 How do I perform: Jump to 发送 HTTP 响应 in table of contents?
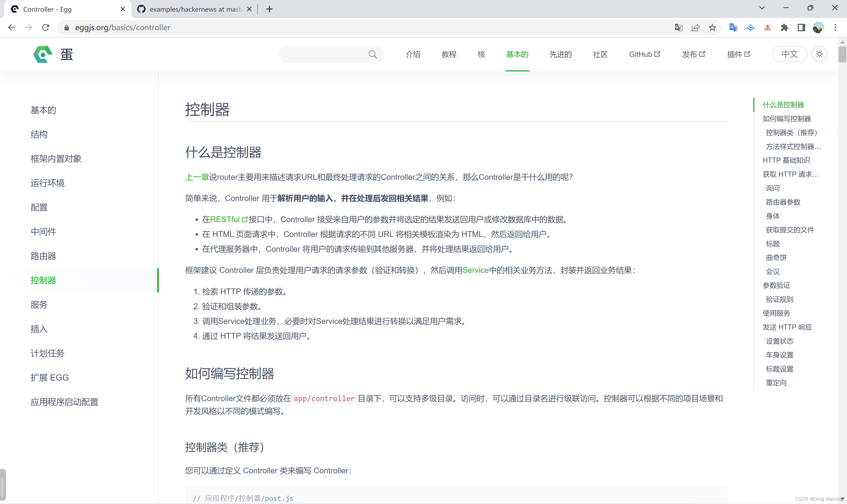tap(787, 327)
